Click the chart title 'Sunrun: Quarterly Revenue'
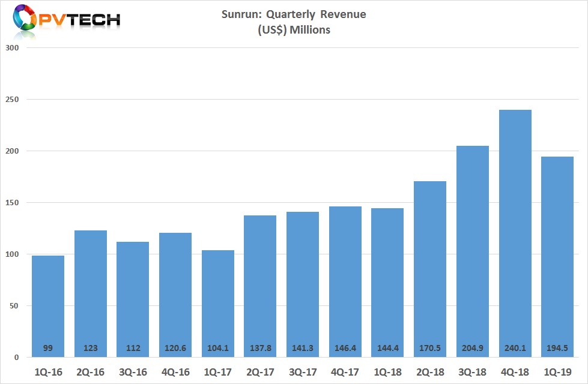The height and width of the screenshot is (384, 588). coord(294,14)
